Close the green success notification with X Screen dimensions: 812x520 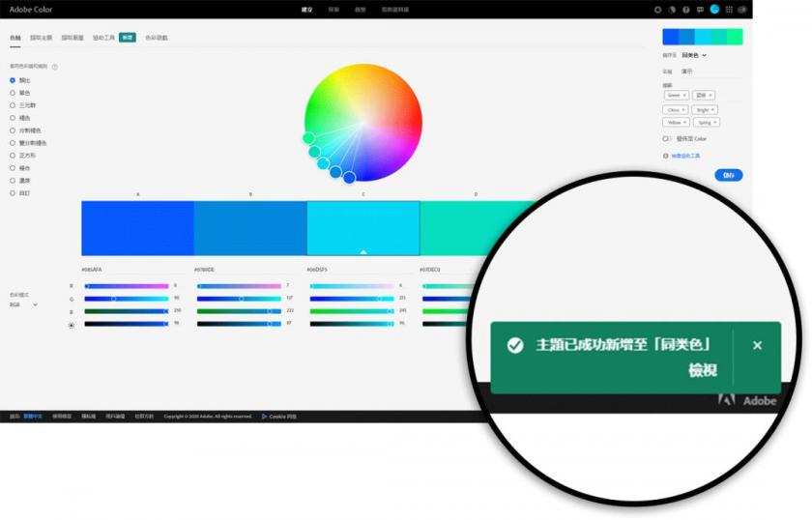[x=757, y=345]
